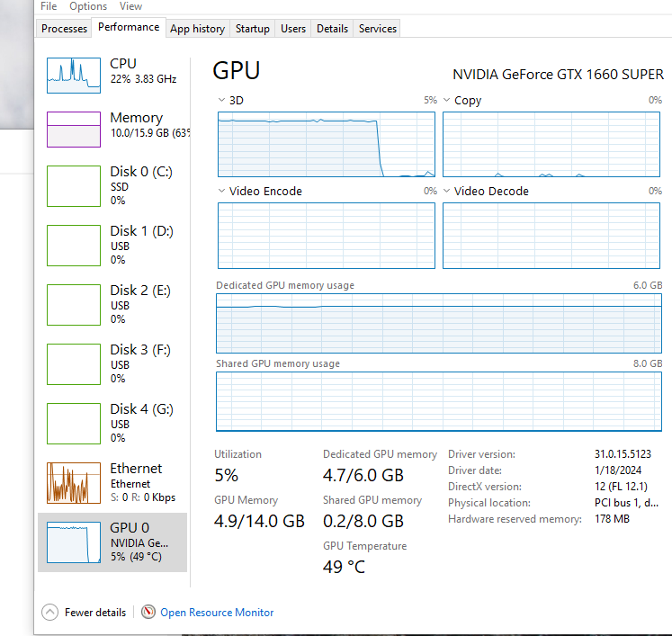Click the Video Encode usage graph
Viewport: 672px width, 636px height.
pyautogui.click(x=327, y=236)
